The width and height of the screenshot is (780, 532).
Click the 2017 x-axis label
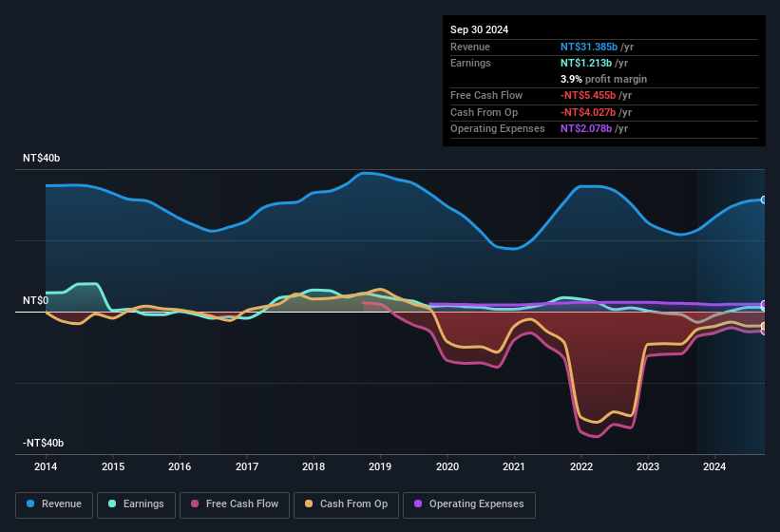click(x=247, y=466)
